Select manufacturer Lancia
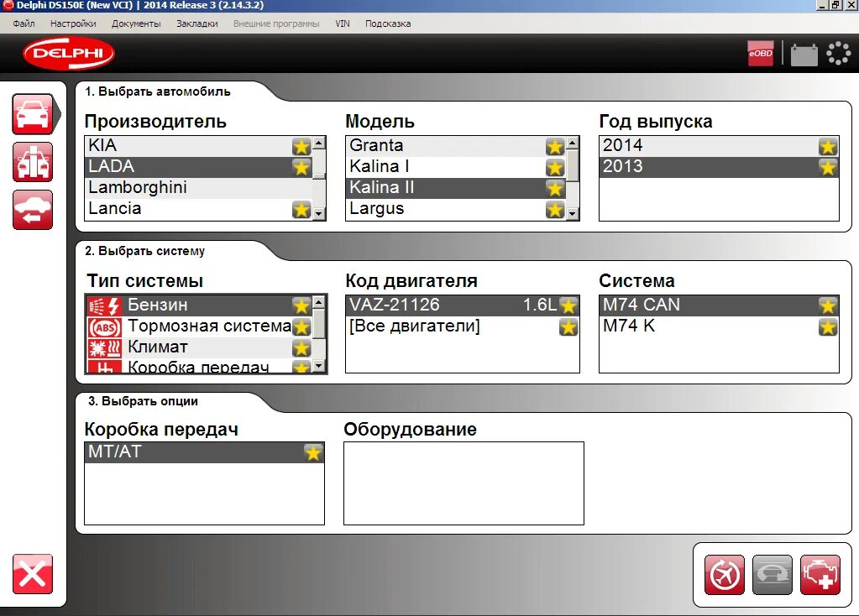Screen dimensions: 859x616 pos(198,209)
